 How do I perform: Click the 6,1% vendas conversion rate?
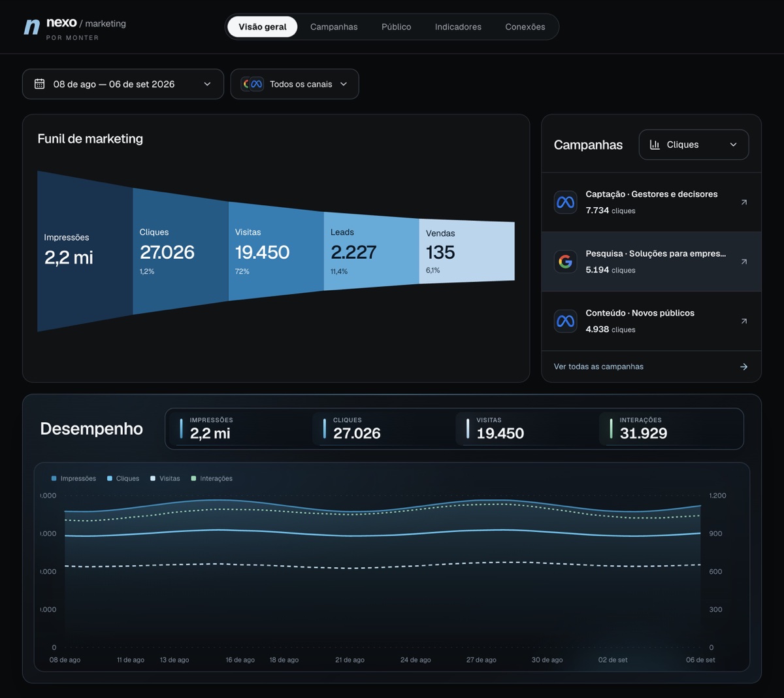point(433,270)
